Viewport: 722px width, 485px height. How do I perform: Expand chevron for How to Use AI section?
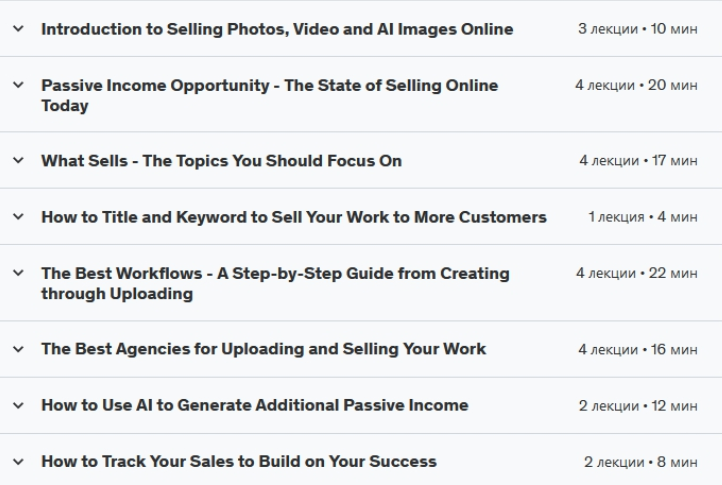click(19, 405)
